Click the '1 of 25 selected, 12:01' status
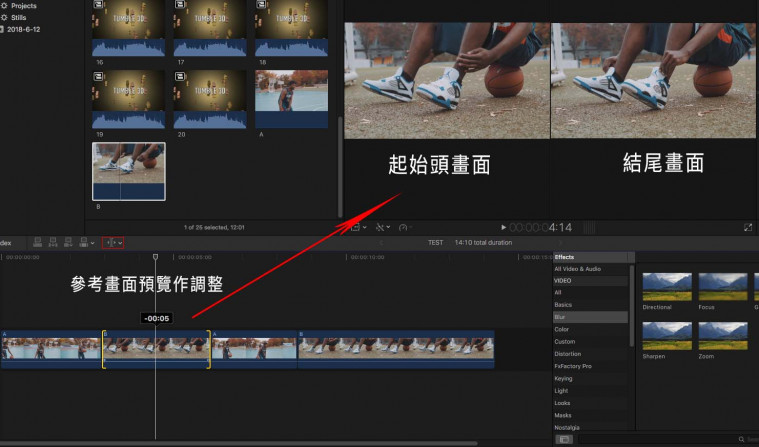This screenshot has height=447, width=759. [214, 227]
